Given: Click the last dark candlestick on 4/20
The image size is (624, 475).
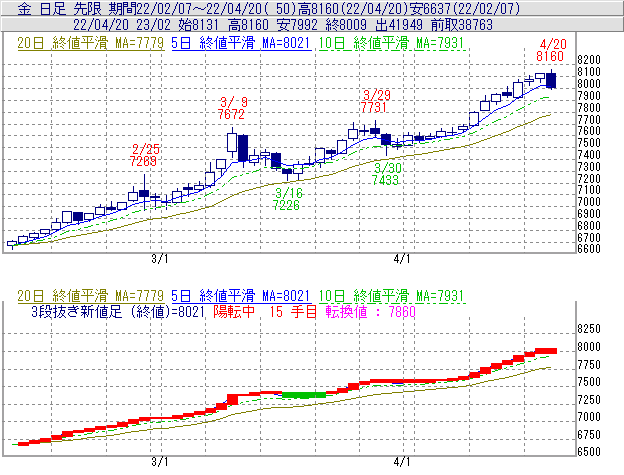Looking at the screenshot, I should pyautogui.click(x=551, y=80).
